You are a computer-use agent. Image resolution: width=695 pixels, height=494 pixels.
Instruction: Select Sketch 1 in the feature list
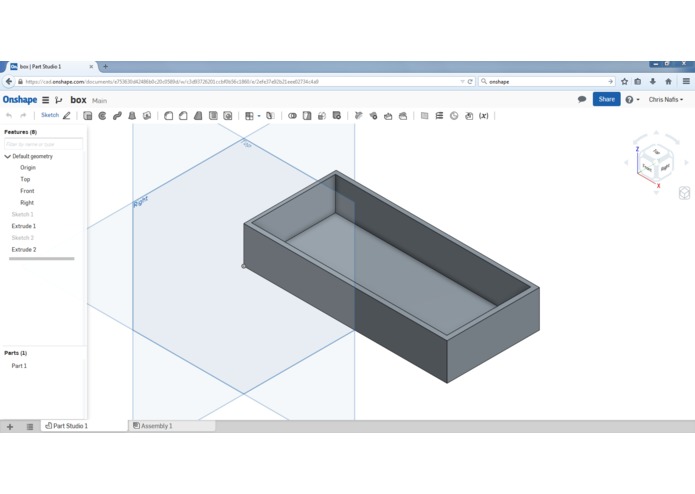23,214
